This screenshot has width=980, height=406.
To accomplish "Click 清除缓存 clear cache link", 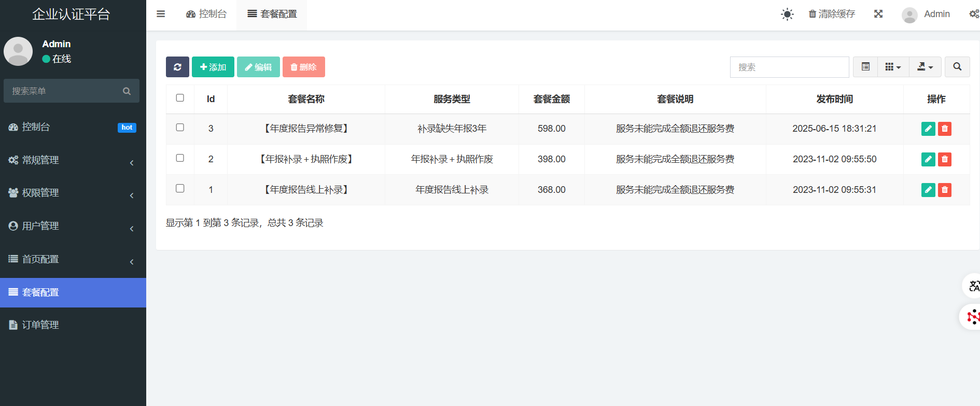I will coord(832,14).
